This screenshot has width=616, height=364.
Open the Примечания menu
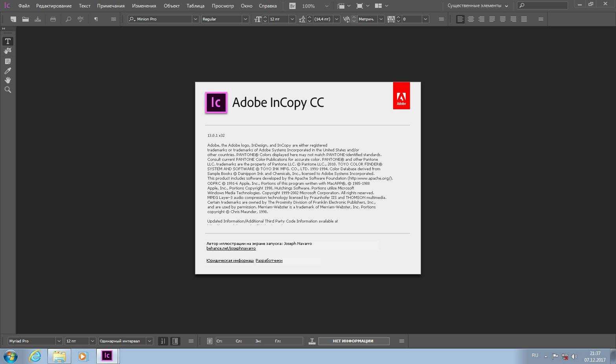tap(111, 6)
